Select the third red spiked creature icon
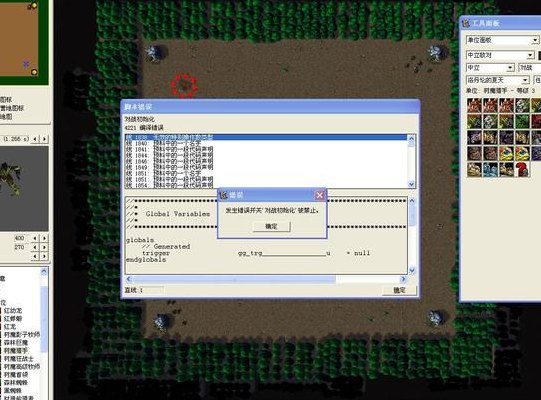Viewport: 541px width, 400px height. click(506, 105)
